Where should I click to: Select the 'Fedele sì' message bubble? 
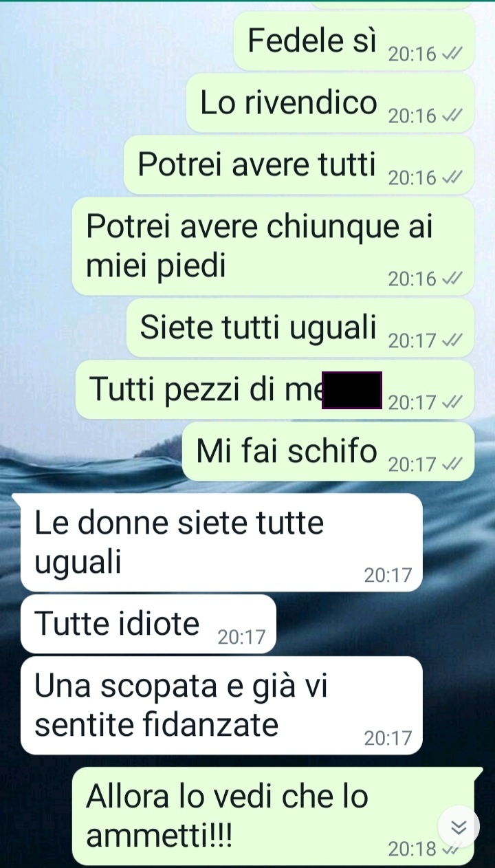pyautogui.click(x=354, y=41)
